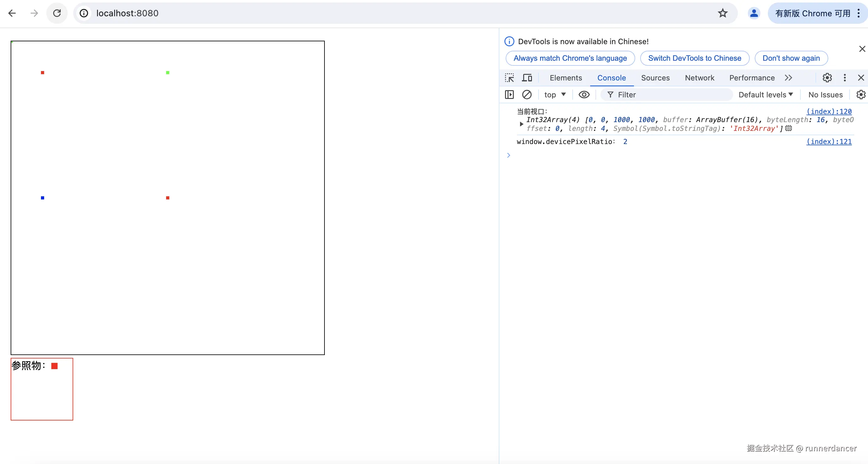This screenshot has height=464, width=868.
Task: Open DevTools settings gear icon
Action: pos(827,78)
